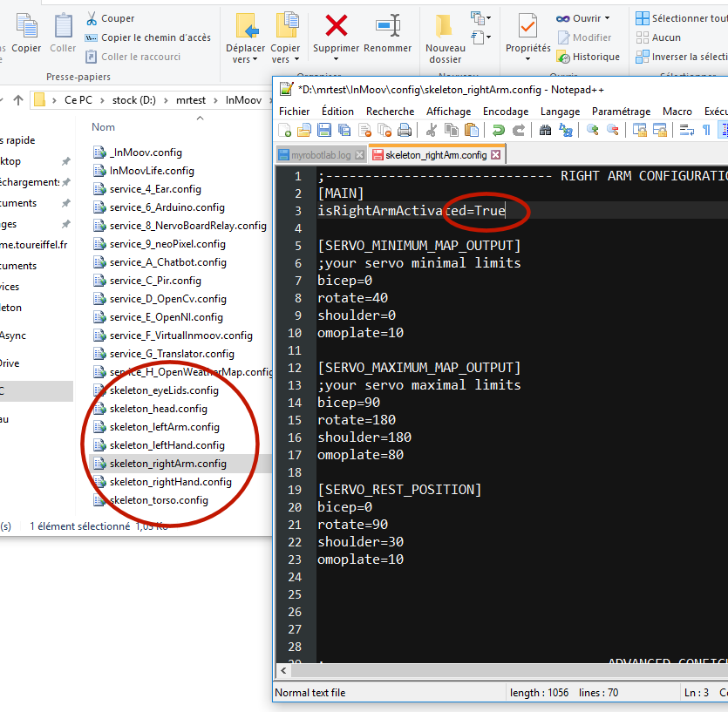Open Propriétés in Explorer ribbon
The width and height of the screenshot is (728, 712).
point(527,37)
